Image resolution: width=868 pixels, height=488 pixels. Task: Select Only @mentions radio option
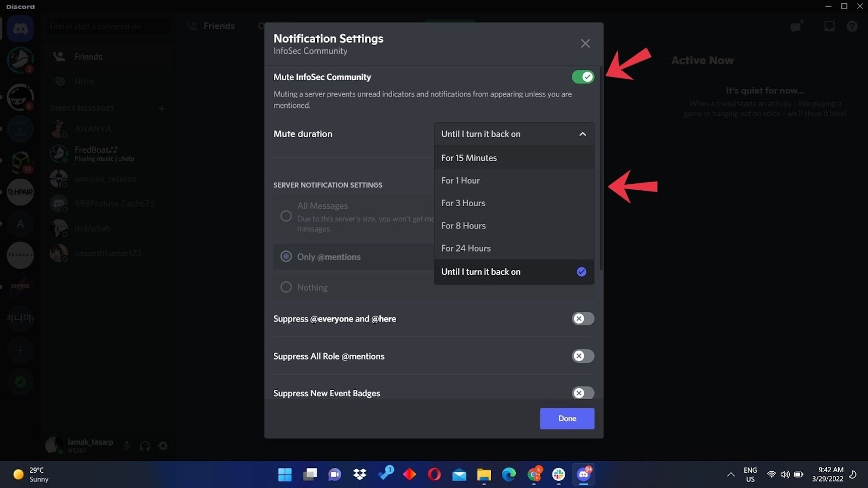286,256
